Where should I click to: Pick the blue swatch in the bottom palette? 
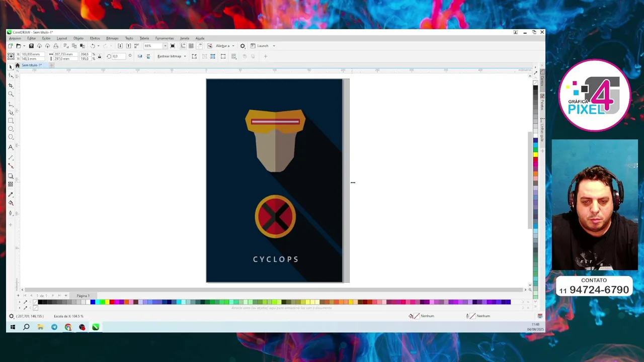(x=93, y=302)
